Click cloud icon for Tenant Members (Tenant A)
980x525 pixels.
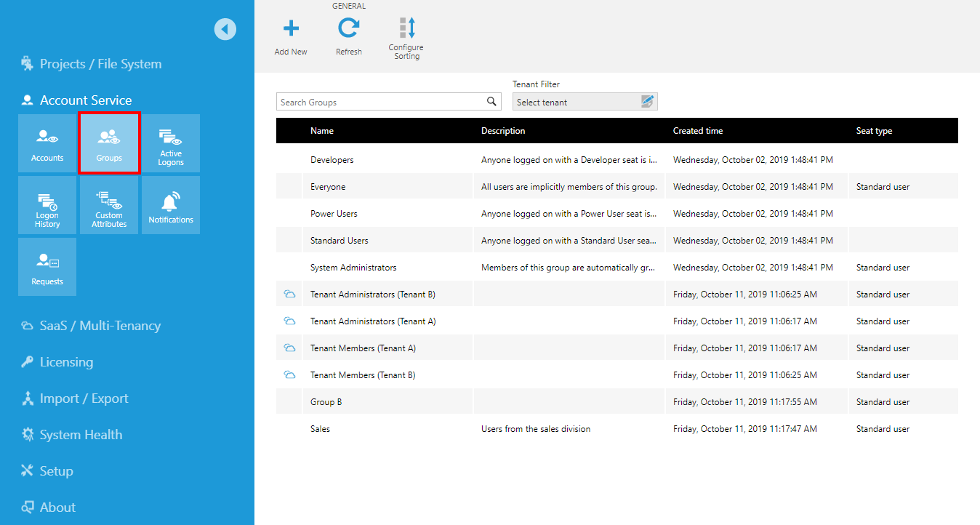tap(289, 348)
